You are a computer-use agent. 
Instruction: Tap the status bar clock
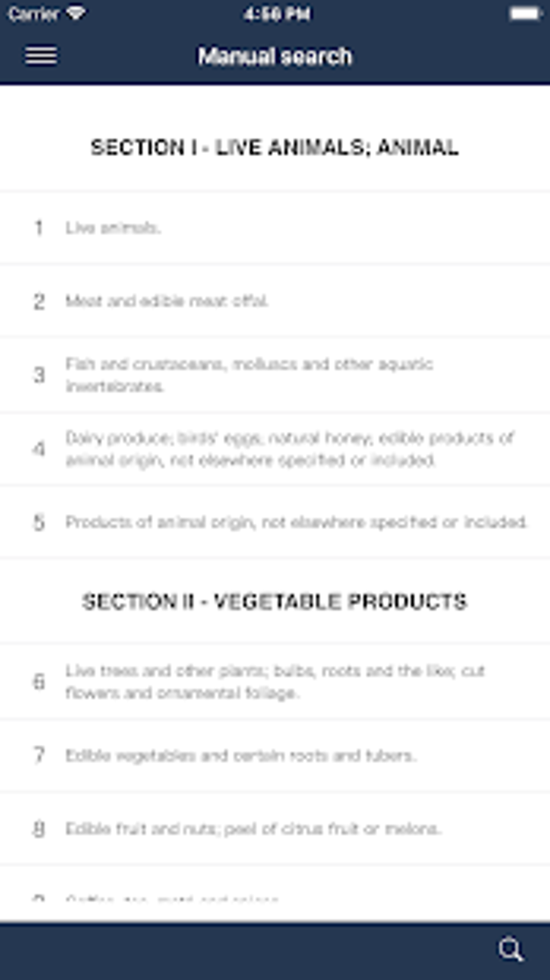click(x=277, y=13)
